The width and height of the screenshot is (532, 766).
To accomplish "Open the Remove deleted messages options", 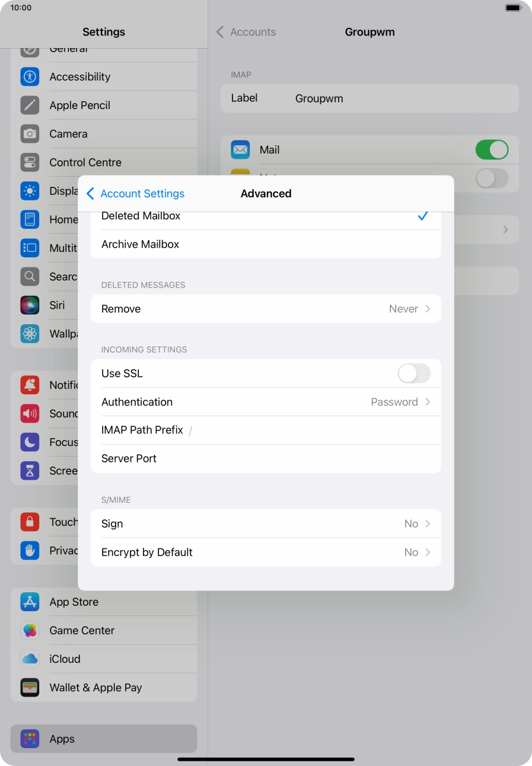I will (266, 308).
